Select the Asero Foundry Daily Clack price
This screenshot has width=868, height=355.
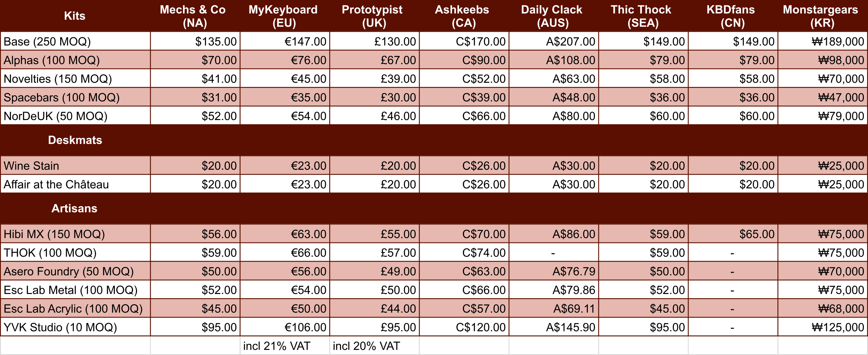coord(574,271)
